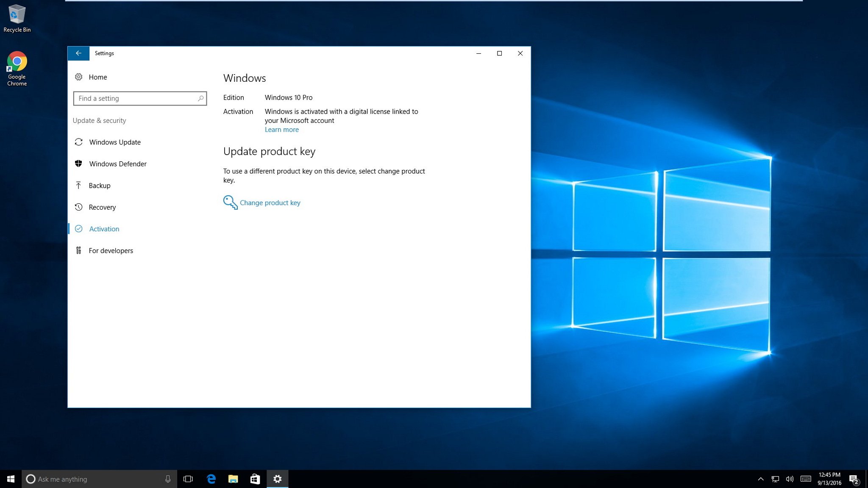Image resolution: width=868 pixels, height=488 pixels.
Task: Click the search magnifier in Find a setting
Action: pyautogui.click(x=201, y=98)
